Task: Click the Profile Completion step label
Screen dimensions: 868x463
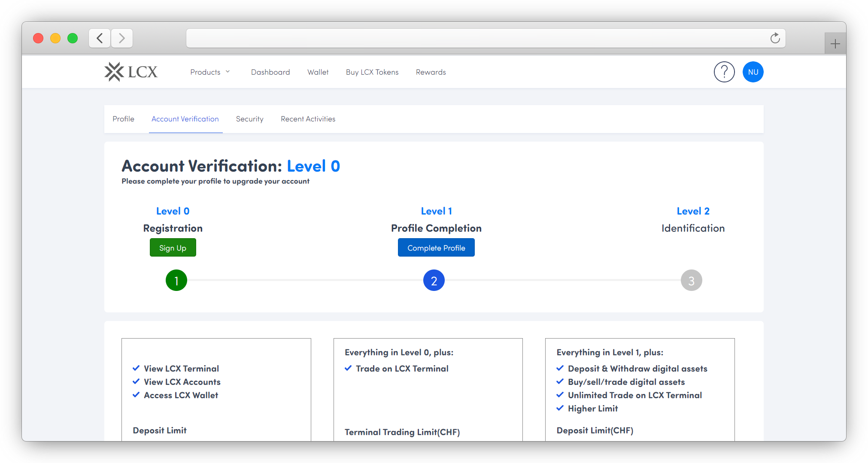Action: pyautogui.click(x=436, y=228)
